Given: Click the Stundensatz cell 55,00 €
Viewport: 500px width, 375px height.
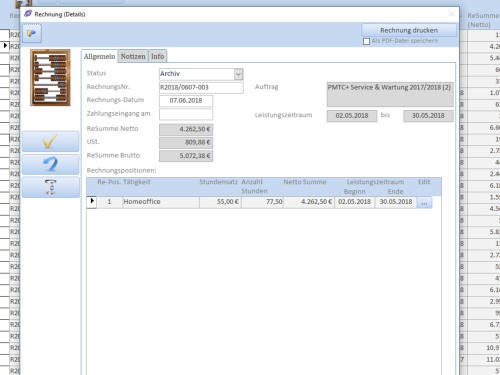Looking at the screenshot, I should pyautogui.click(x=220, y=202).
